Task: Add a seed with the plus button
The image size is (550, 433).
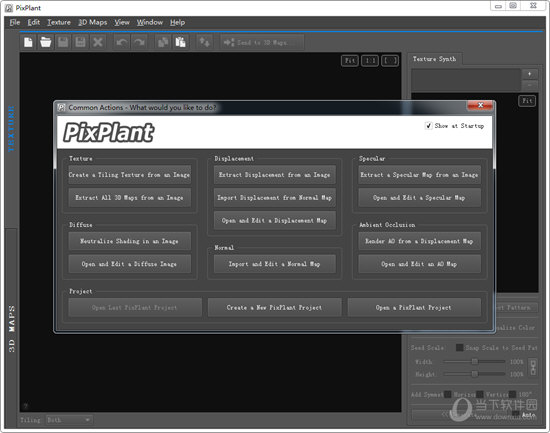Action: 530,74
